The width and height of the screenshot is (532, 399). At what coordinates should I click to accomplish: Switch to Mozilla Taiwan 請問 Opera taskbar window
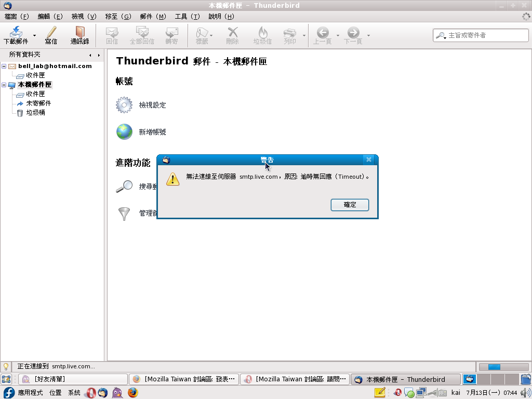[x=295, y=379]
